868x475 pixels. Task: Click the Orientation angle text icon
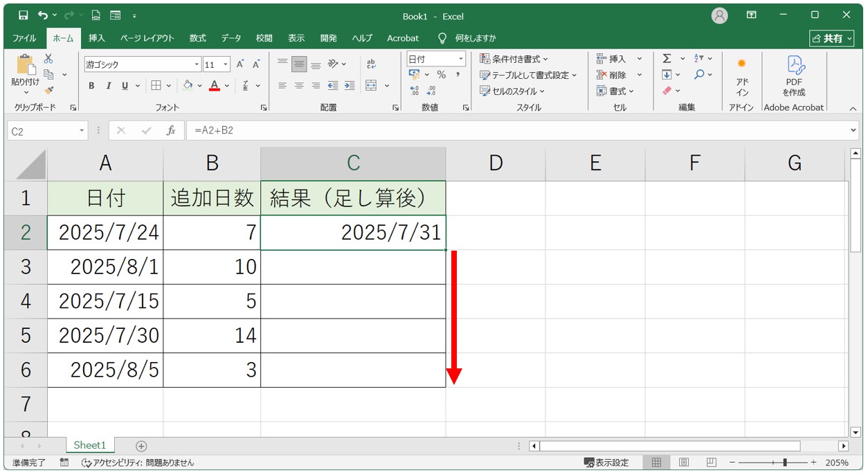point(333,64)
